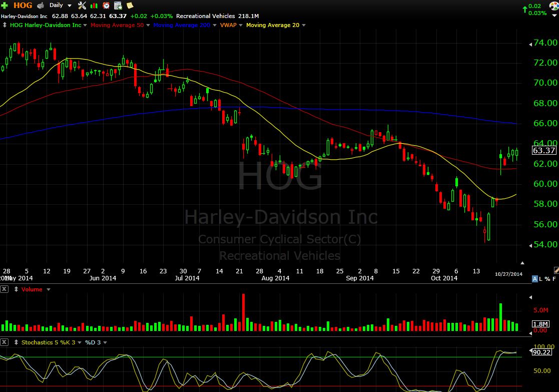Expand the Moving Average 200 dropdown arrow

(215, 26)
